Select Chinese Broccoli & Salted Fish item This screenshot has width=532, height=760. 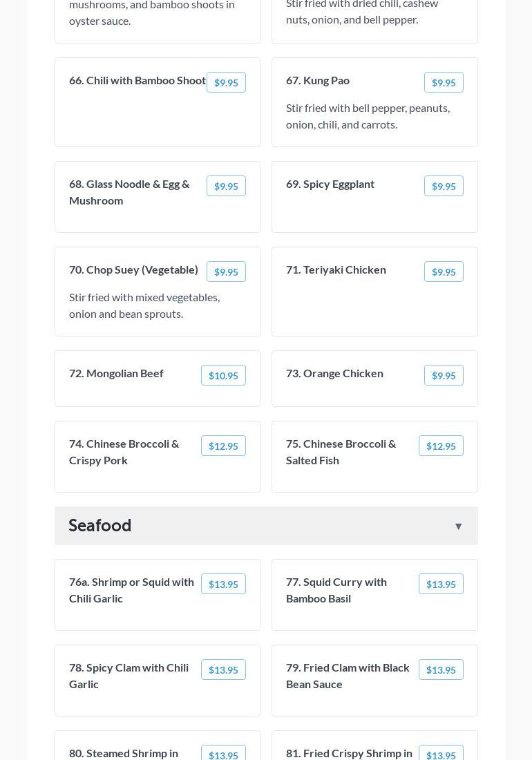(341, 452)
